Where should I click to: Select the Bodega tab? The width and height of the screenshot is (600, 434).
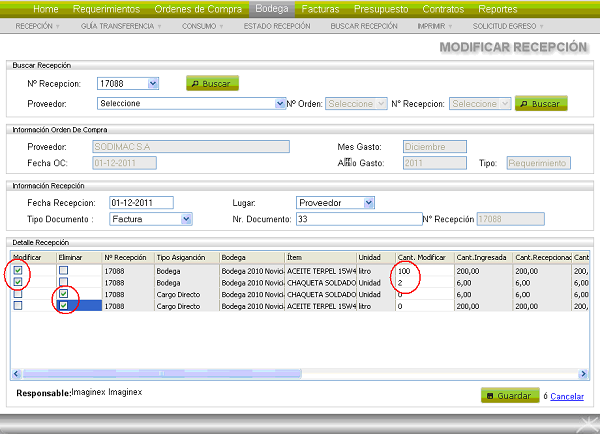click(272, 9)
